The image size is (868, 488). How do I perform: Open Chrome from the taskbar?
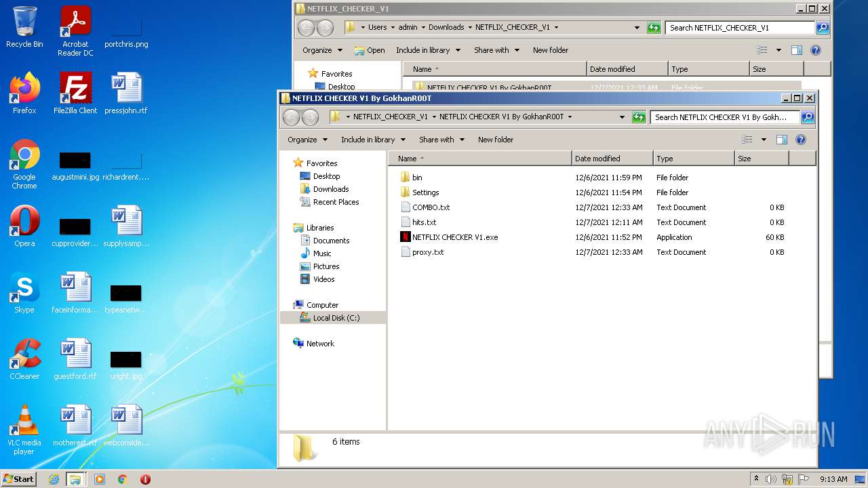[x=122, y=479]
